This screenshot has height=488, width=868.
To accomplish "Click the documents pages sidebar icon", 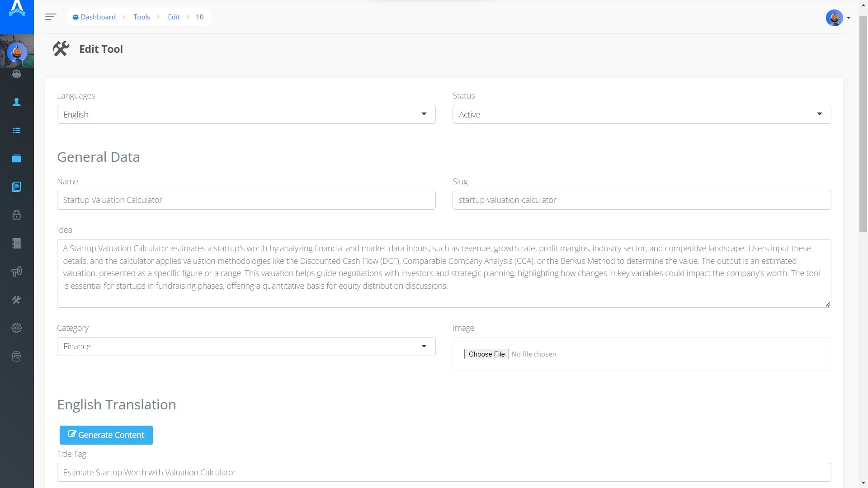I will [17, 187].
